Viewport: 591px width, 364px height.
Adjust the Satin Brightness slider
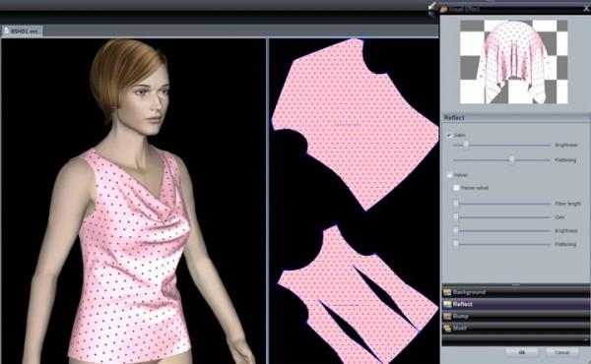coord(502,145)
